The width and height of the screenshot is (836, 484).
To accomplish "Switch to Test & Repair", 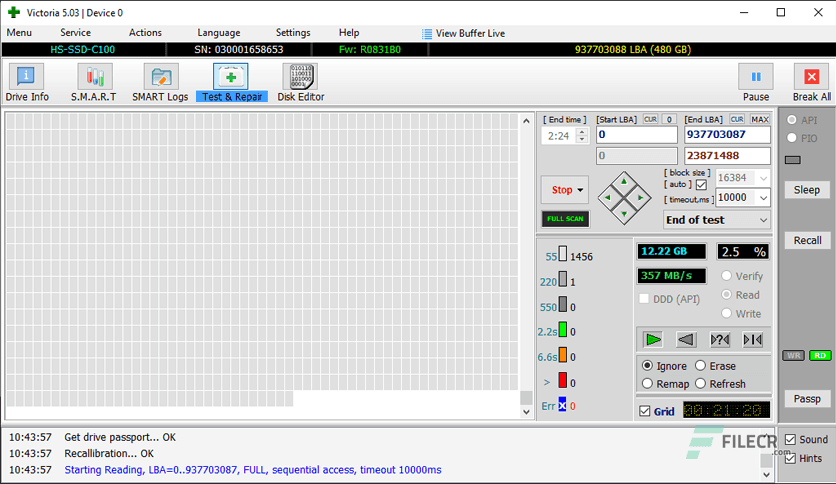I will [x=231, y=83].
